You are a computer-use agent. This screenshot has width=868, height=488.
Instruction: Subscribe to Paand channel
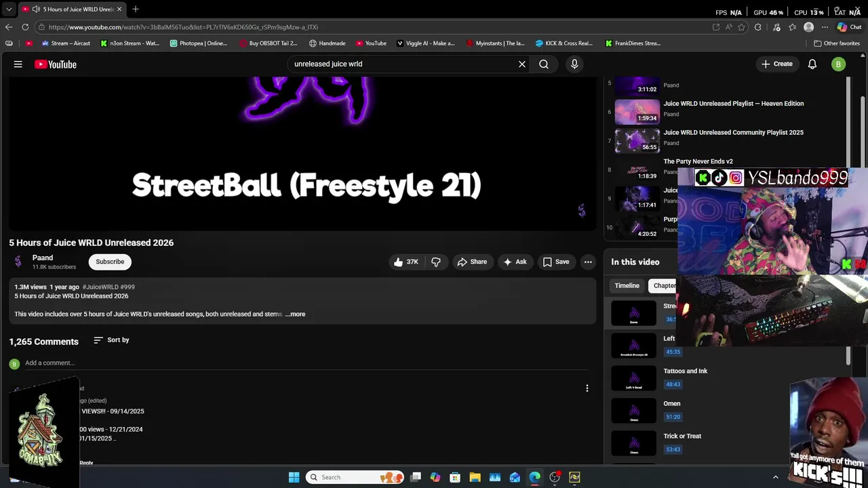point(110,262)
